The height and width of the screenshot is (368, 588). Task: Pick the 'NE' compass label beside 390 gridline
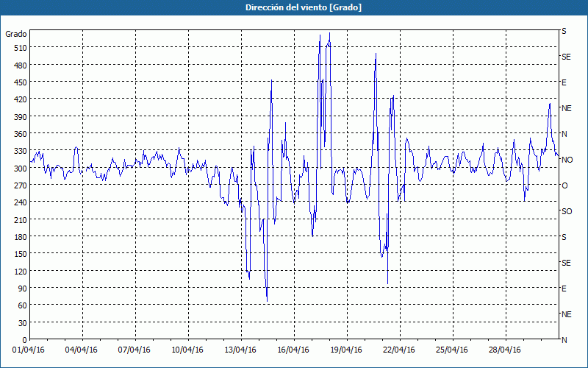[x=566, y=108]
